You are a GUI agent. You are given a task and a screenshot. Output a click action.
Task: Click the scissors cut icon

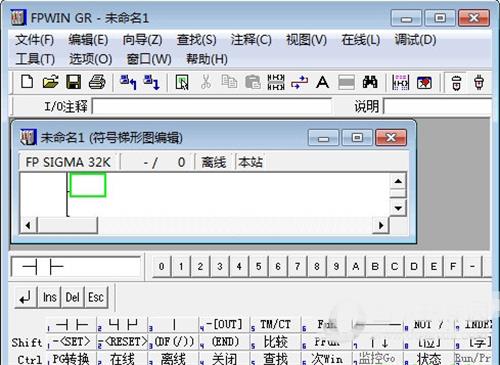(206, 82)
